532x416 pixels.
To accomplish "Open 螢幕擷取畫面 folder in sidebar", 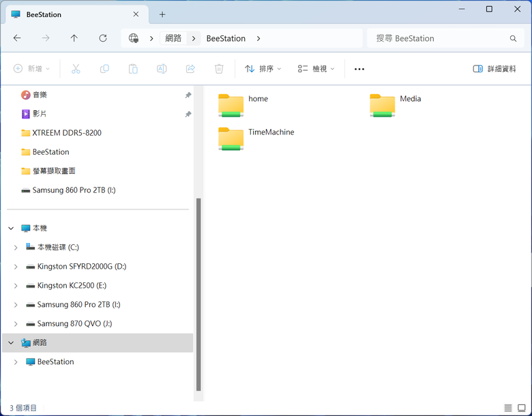I will [x=48, y=171].
